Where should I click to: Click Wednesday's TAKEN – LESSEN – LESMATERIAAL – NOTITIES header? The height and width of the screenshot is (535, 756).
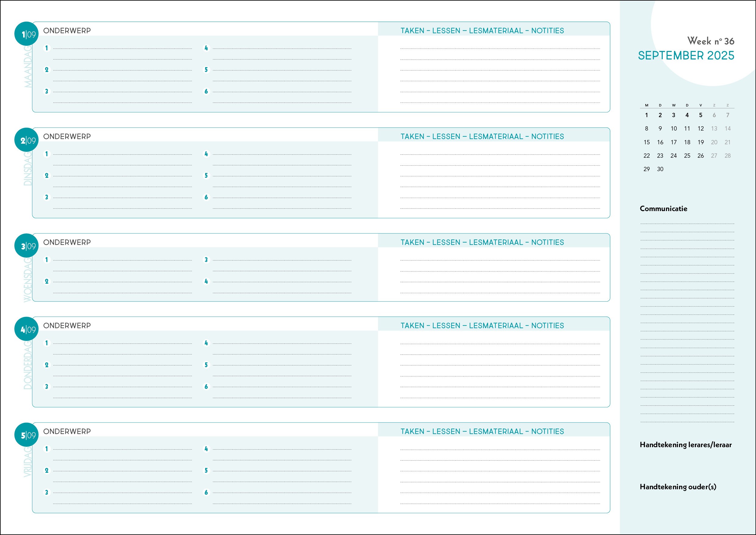coord(482,242)
